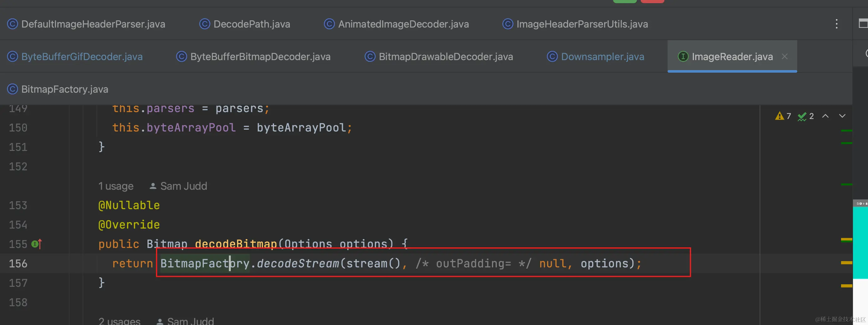Click line number 156 in the gutter
Image resolution: width=868 pixels, height=325 pixels.
pos(18,263)
